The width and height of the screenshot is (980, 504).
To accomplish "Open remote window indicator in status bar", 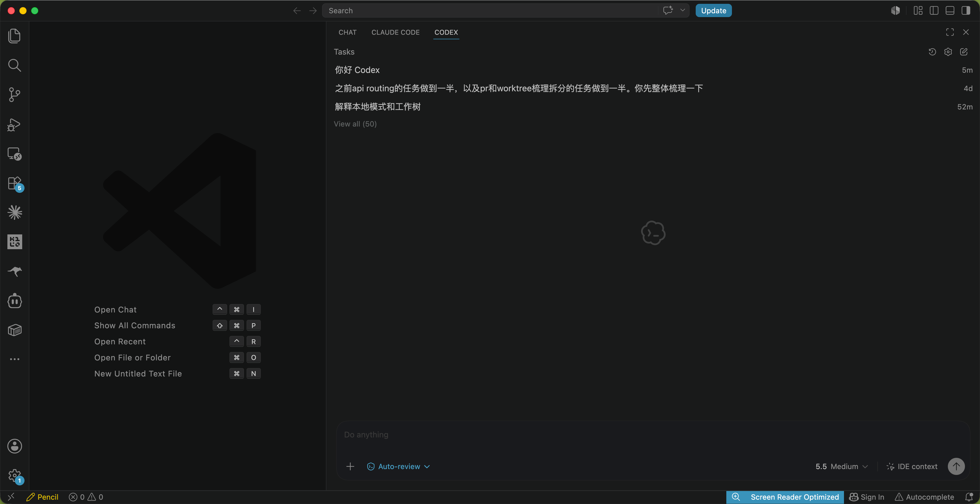I will pyautogui.click(x=11, y=497).
